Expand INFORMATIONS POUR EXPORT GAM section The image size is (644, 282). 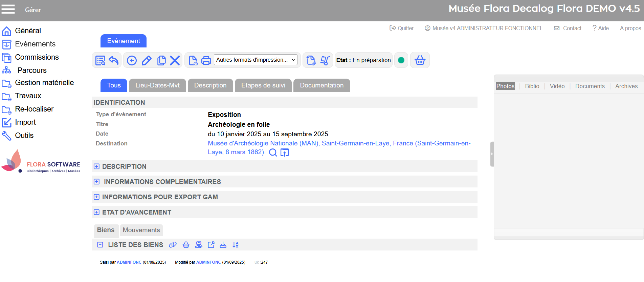tap(97, 197)
